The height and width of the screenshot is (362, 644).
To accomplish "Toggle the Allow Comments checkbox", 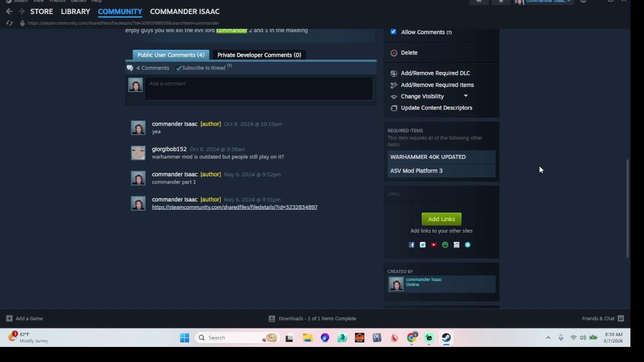I will [393, 32].
